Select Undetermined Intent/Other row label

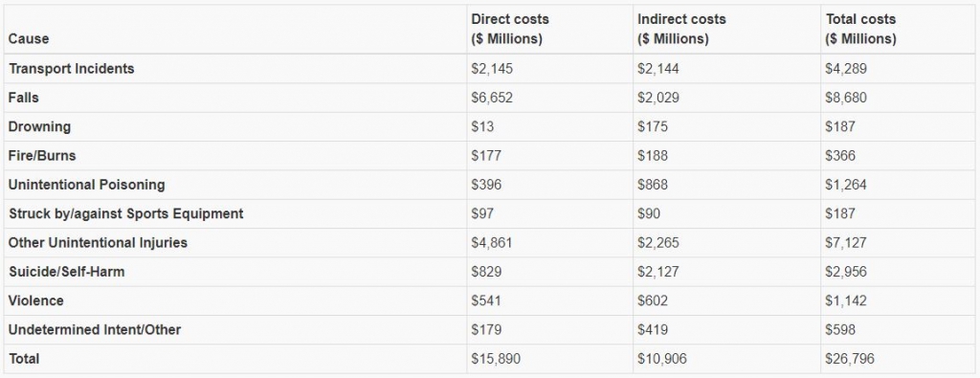pyautogui.click(x=95, y=329)
